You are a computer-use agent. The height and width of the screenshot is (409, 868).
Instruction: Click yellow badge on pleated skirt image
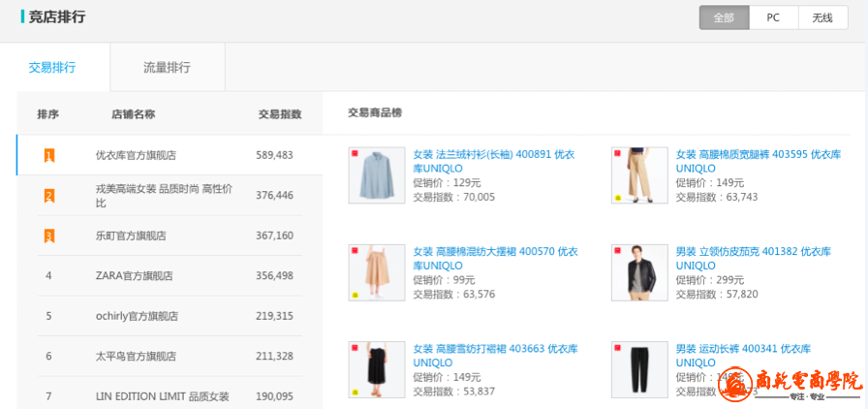355,392
